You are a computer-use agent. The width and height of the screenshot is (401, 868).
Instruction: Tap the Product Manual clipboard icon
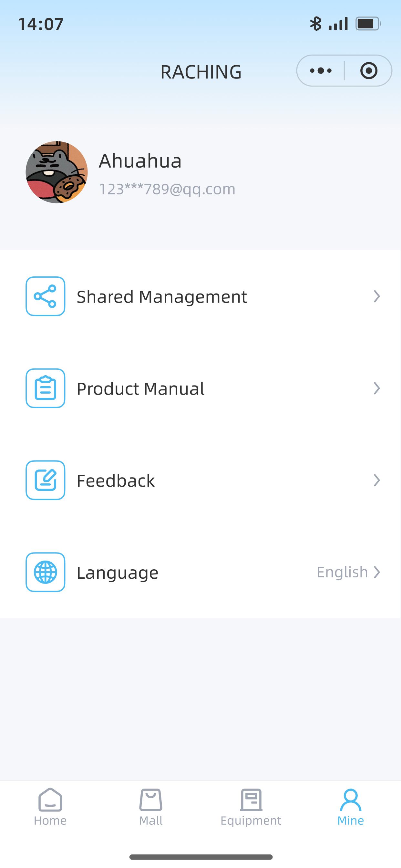pyautogui.click(x=46, y=388)
